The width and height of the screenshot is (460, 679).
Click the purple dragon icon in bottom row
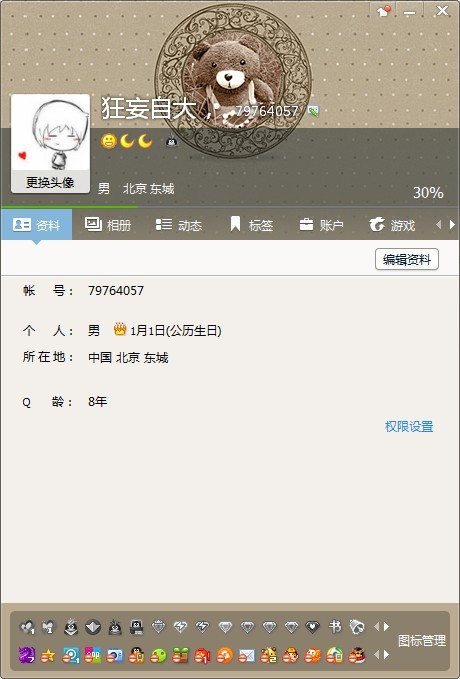[x=26, y=655]
